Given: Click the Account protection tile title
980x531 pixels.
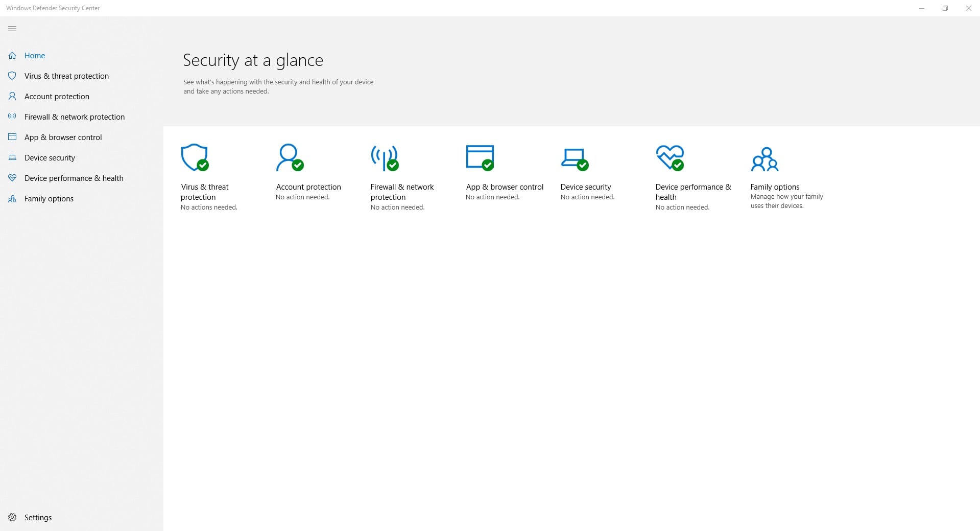Looking at the screenshot, I should coord(308,187).
